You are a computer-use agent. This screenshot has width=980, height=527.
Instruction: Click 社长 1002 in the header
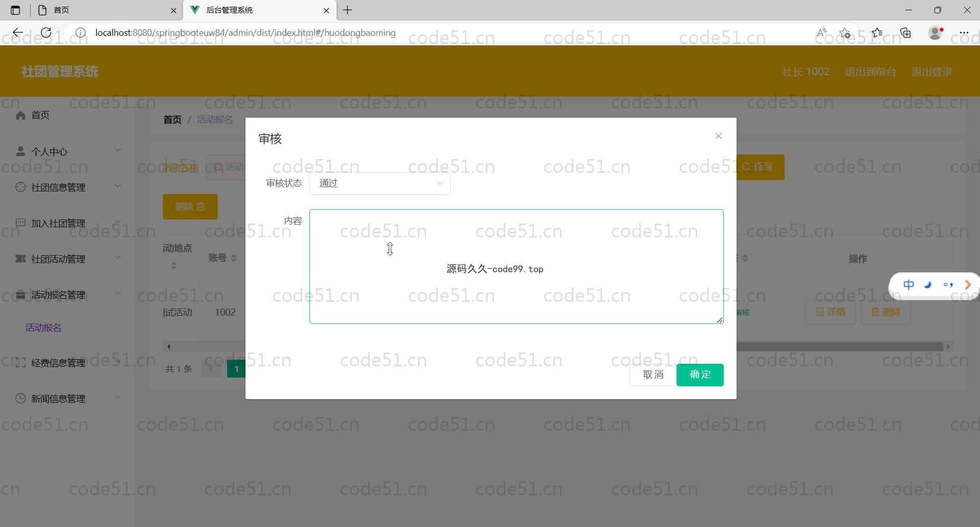click(806, 72)
